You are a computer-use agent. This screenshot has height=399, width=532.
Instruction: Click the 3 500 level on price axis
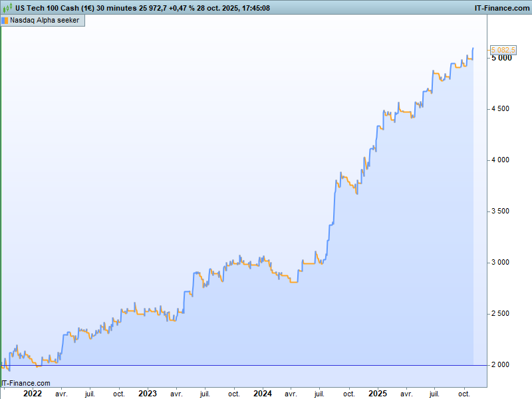pyautogui.click(x=501, y=211)
